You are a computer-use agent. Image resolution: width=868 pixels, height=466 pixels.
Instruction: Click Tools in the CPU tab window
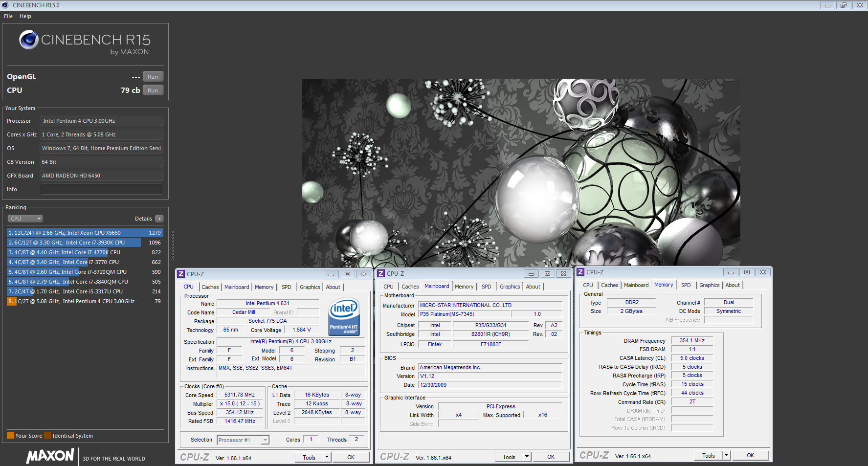(309, 457)
